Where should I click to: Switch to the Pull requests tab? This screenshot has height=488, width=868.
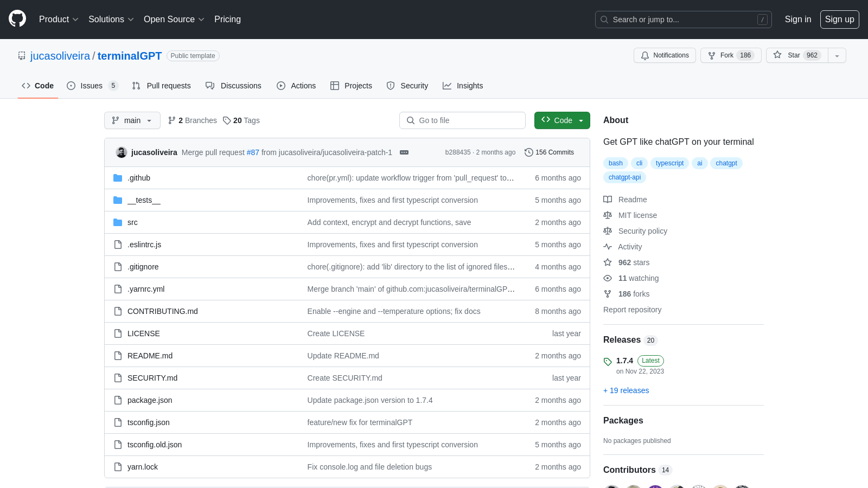pos(162,86)
